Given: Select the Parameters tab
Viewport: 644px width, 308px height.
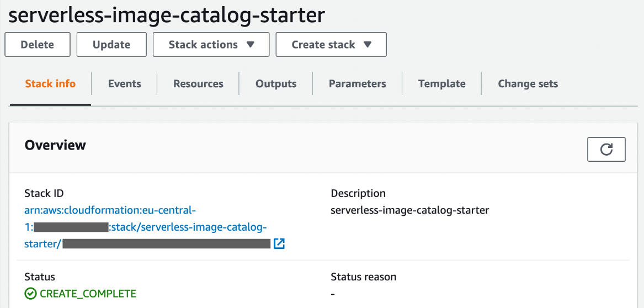Looking at the screenshot, I should click(x=357, y=84).
